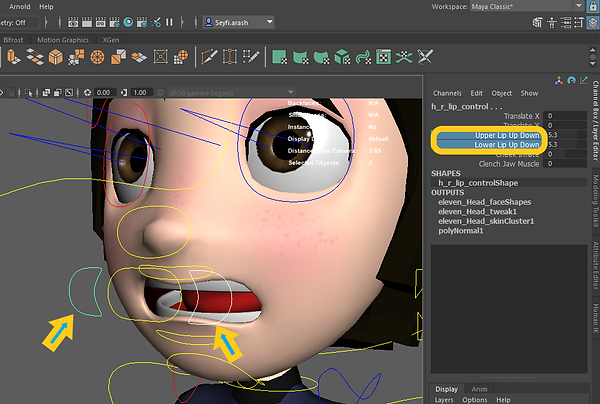
Task: Toggle the Attribute Editor status-line icon
Action: click(x=566, y=23)
